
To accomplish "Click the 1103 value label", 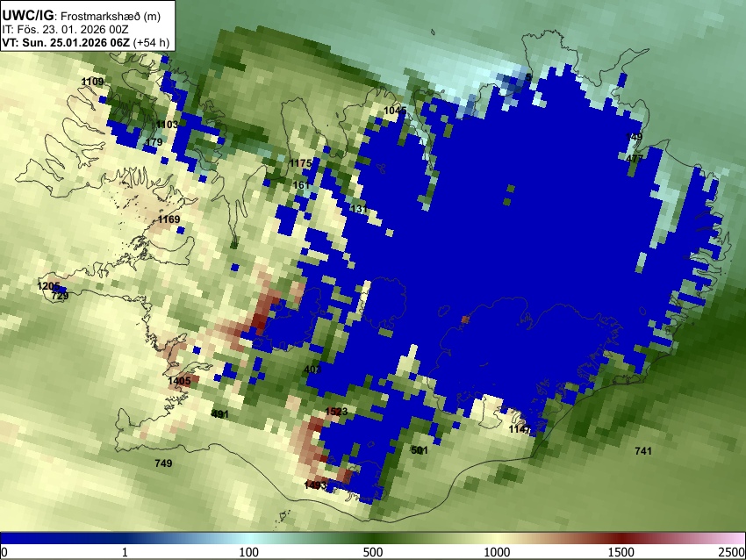I will click(x=167, y=124).
